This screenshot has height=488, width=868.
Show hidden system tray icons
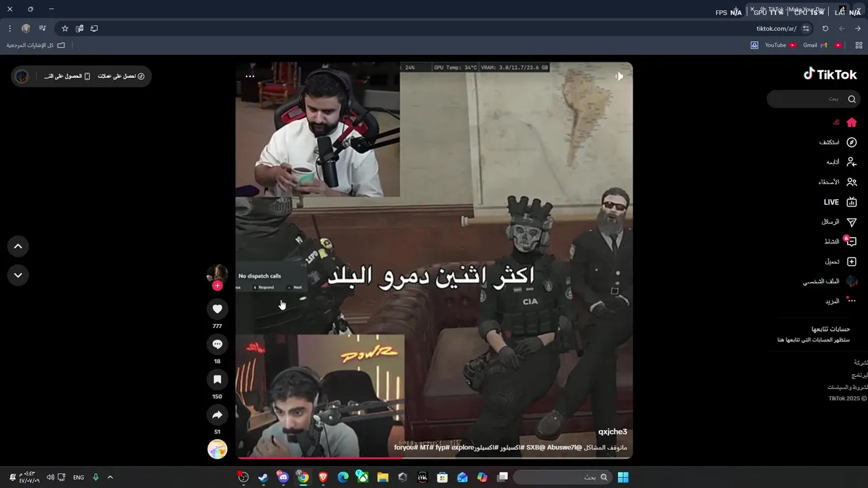tap(110, 477)
